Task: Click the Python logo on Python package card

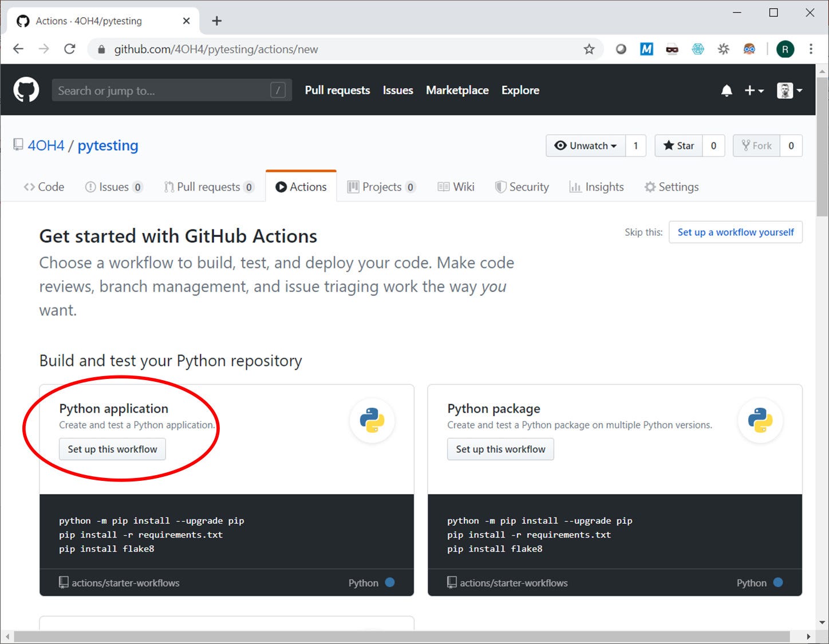Action: point(760,420)
